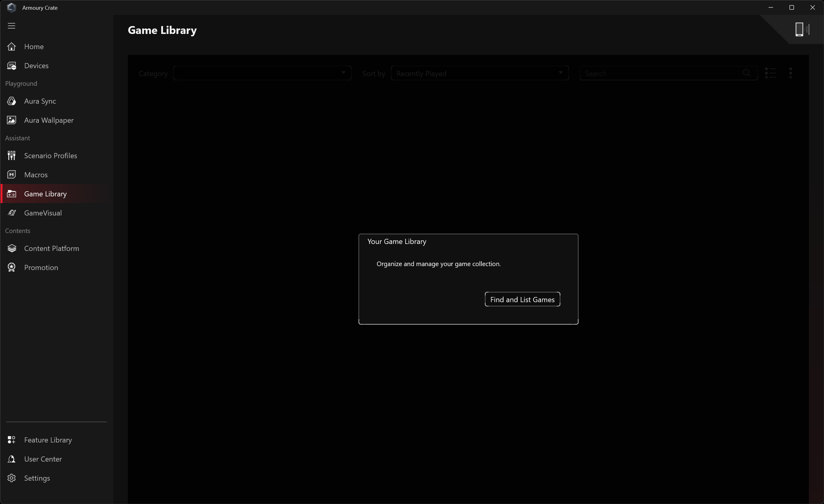Click Find and List Games button

[x=522, y=299]
